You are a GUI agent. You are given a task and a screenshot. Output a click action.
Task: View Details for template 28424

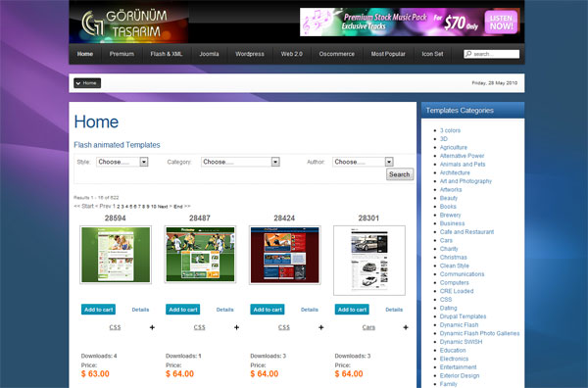pos(310,310)
